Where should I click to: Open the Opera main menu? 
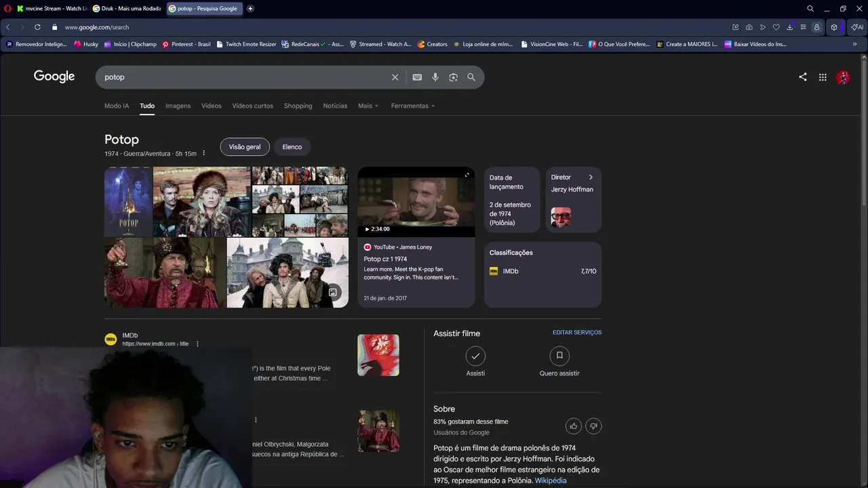pyautogui.click(x=7, y=8)
